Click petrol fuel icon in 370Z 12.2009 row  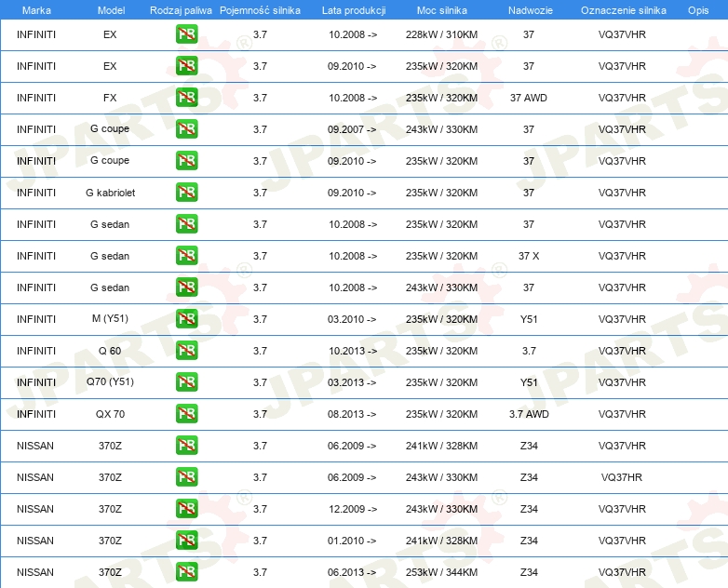(186, 509)
